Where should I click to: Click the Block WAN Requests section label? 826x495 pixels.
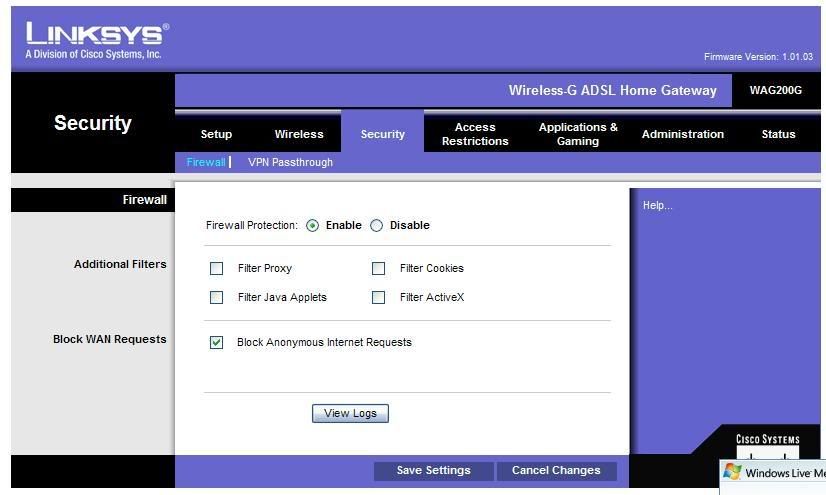[x=110, y=339]
